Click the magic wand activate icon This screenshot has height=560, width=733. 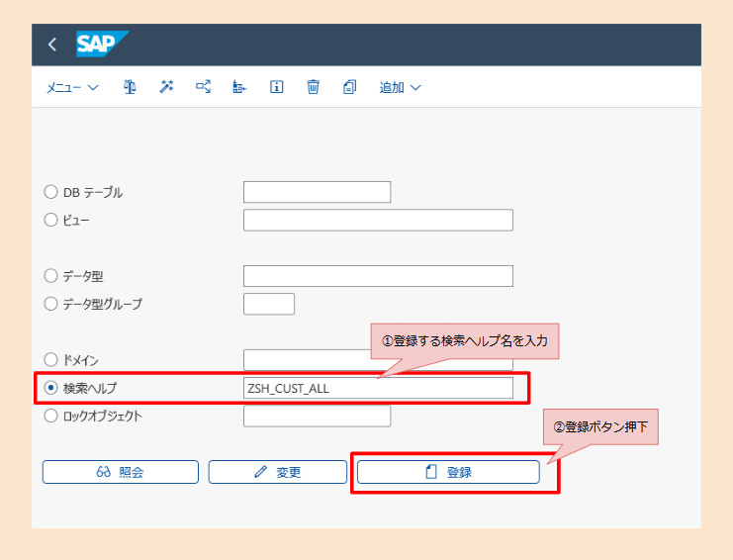click(x=166, y=87)
